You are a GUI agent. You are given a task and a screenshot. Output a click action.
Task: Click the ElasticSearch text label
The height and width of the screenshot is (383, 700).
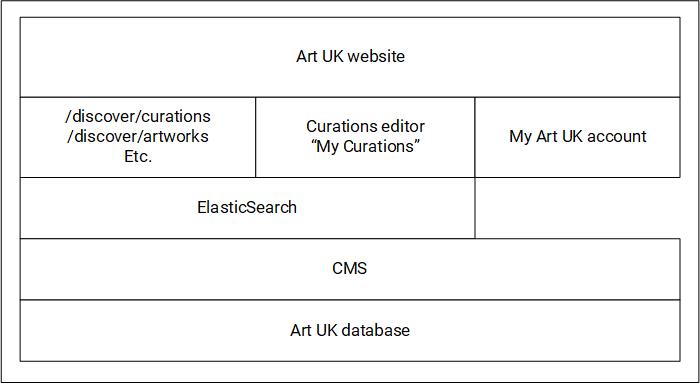click(x=247, y=207)
